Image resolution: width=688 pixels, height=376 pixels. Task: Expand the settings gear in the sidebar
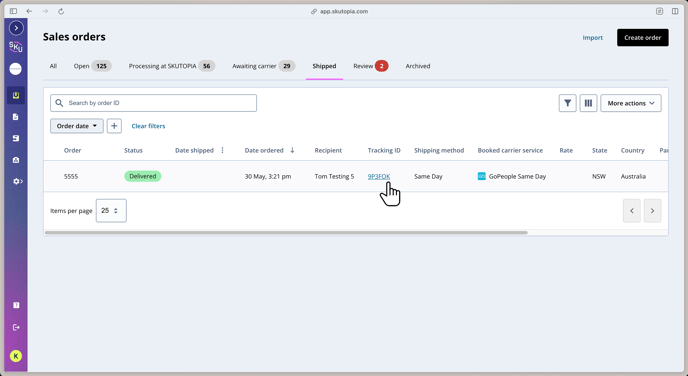(18, 181)
